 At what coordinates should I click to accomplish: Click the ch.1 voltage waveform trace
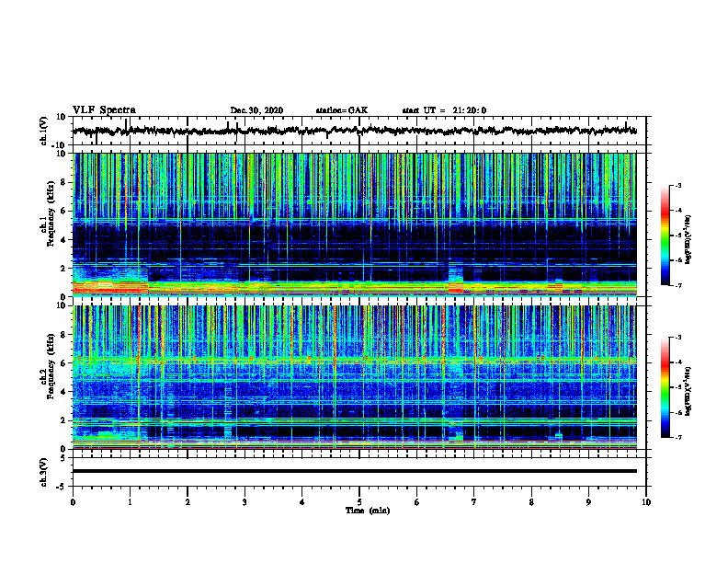tap(354, 131)
